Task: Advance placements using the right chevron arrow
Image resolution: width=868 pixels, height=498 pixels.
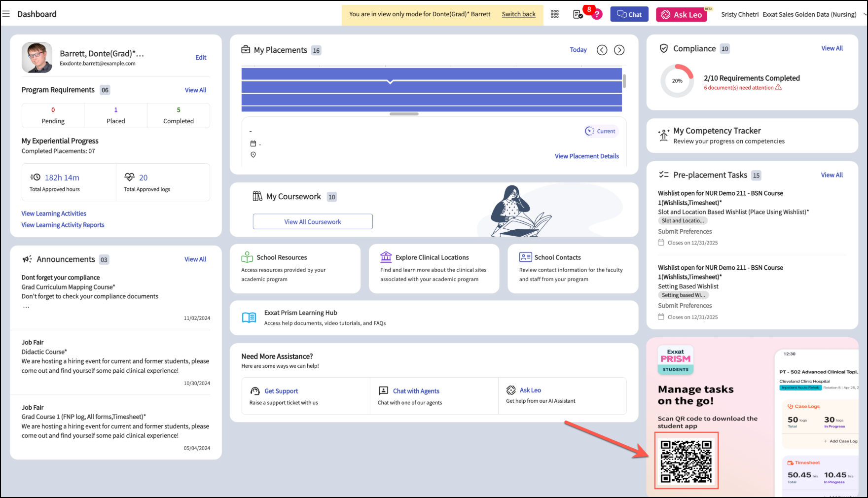Action: 619,50
